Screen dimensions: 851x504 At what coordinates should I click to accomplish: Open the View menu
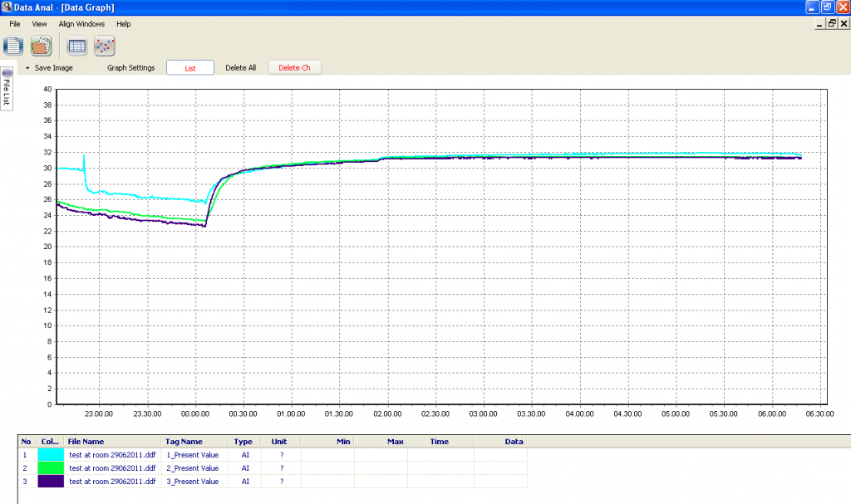click(39, 24)
